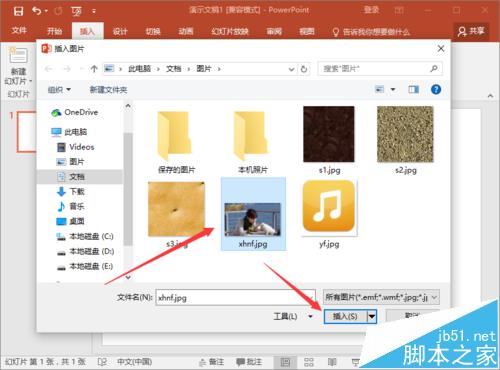Screen dimensions: 500x370
Task: Select the 本机照片 folder
Action: (253, 142)
